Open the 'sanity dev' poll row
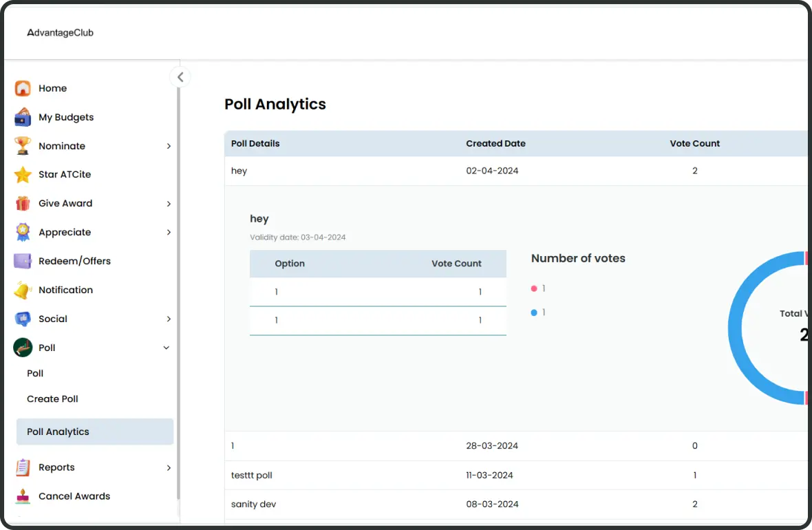812x530 pixels. [x=254, y=505]
